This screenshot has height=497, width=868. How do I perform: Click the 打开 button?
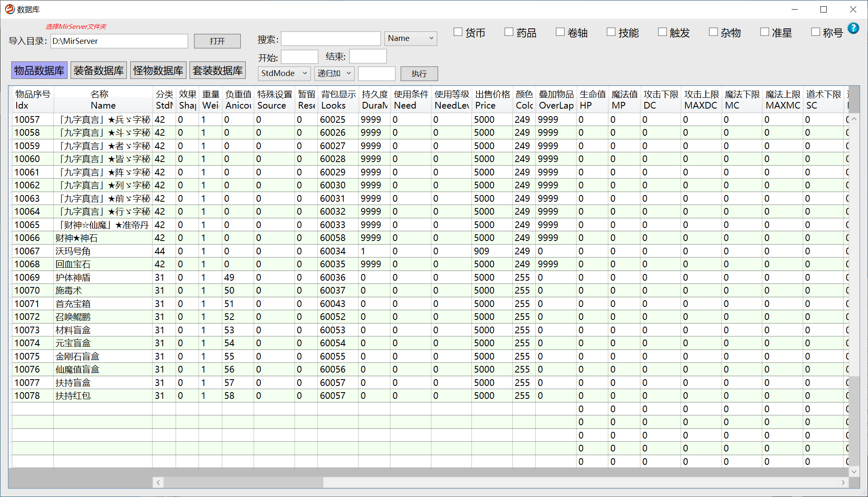tap(217, 41)
